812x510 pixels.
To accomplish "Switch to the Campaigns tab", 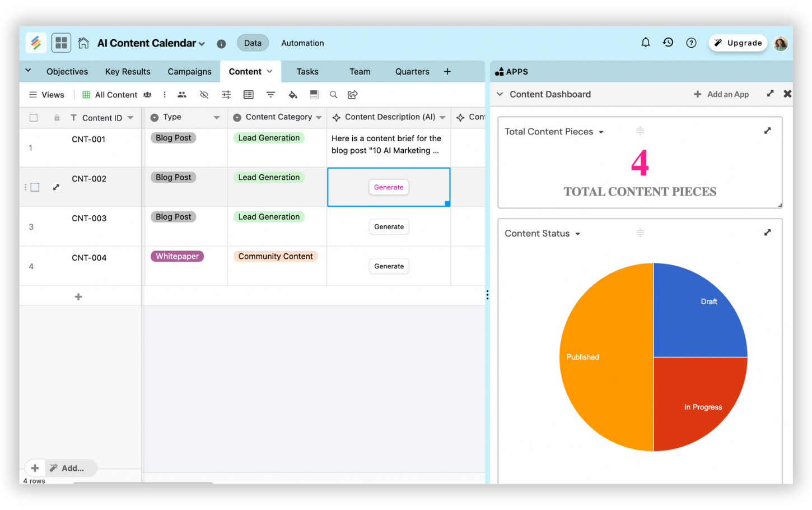I will (189, 72).
